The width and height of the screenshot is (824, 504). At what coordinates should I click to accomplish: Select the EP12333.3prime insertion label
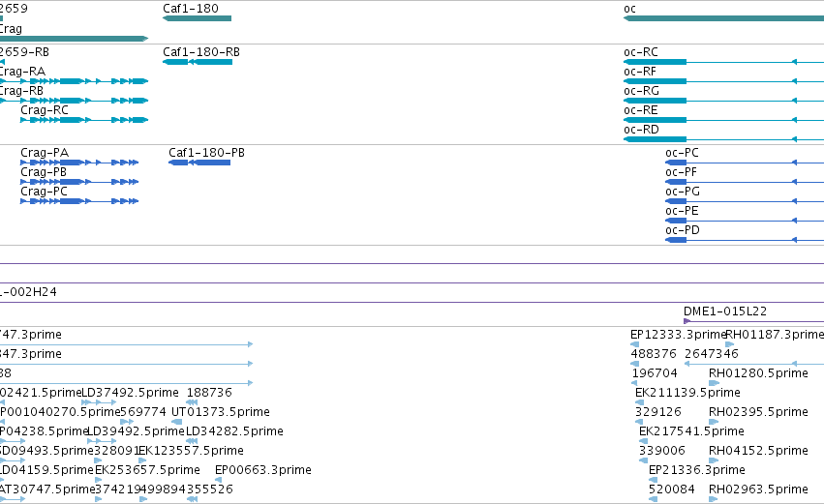tap(679, 335)
